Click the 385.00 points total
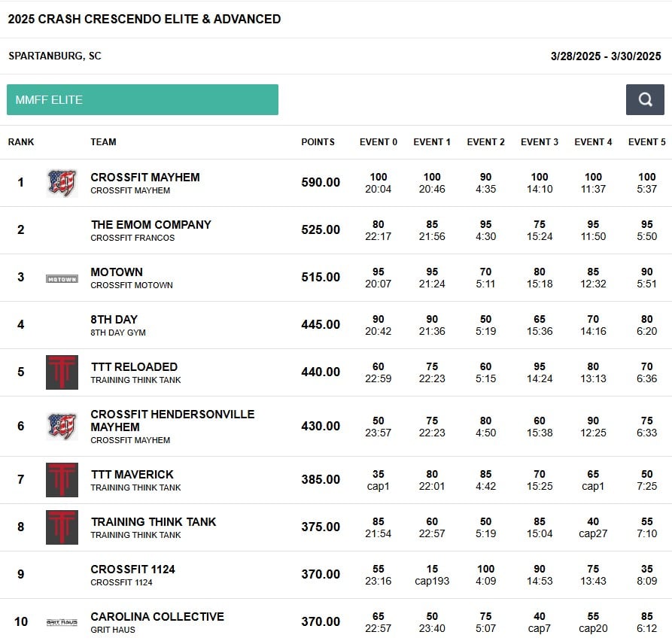The width and height of the screenshot is (672, 644). pos(320,479)
